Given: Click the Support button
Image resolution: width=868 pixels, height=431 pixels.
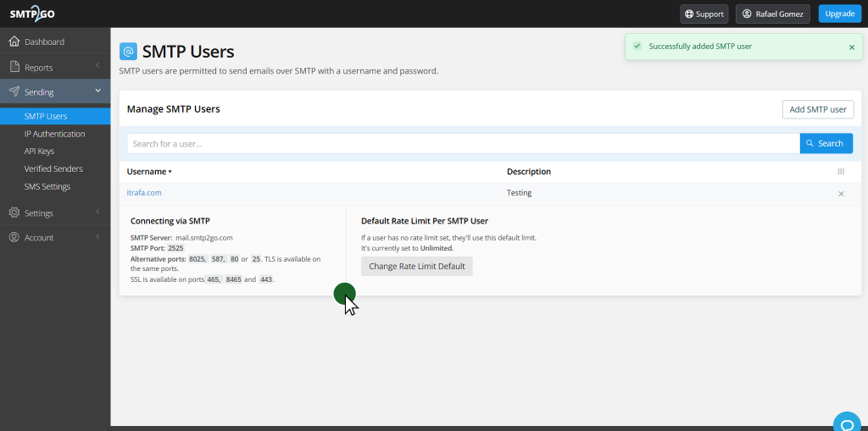Looking at the screenshot, I should (x=704, y=14).
